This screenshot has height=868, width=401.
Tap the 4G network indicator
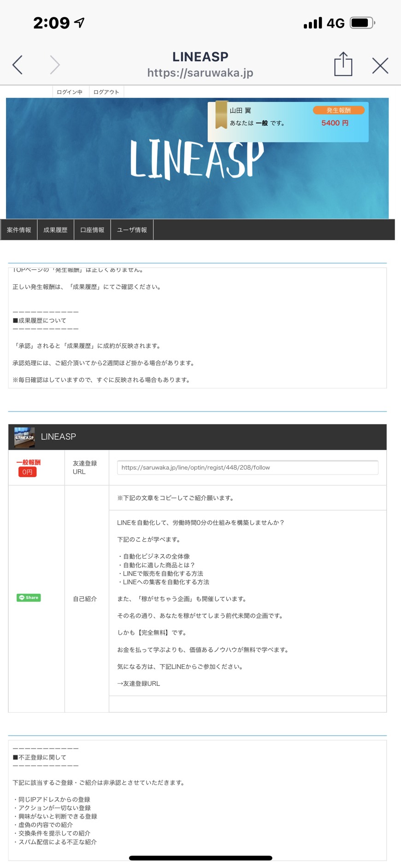click(x=336, y=23)
